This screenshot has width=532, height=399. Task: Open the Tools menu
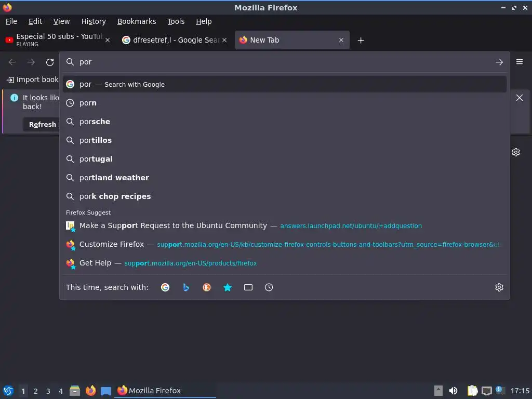point(176,21)
